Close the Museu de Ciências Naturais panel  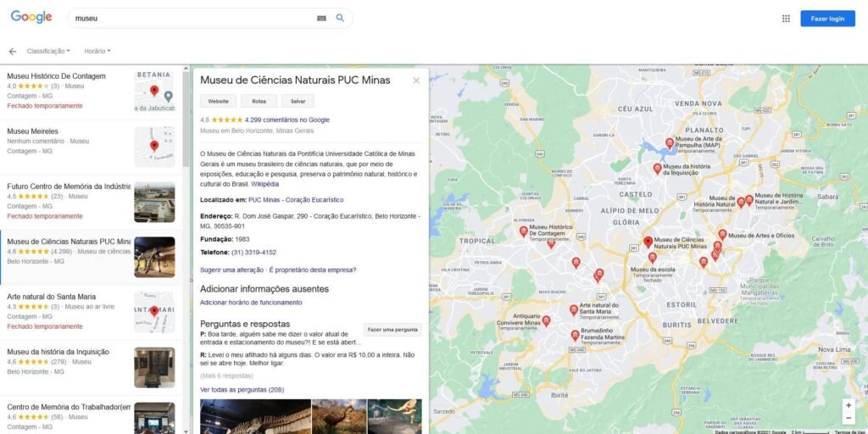[x=416, y=81]
